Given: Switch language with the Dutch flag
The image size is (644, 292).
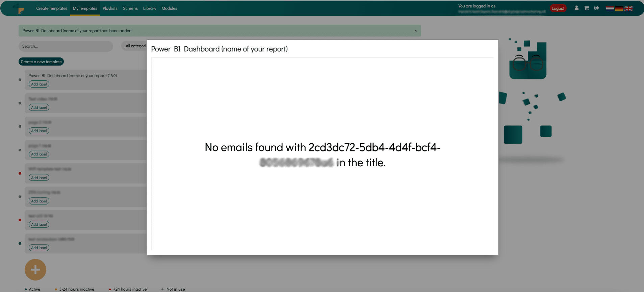Looking at the screenshot, I should point(610,8).
